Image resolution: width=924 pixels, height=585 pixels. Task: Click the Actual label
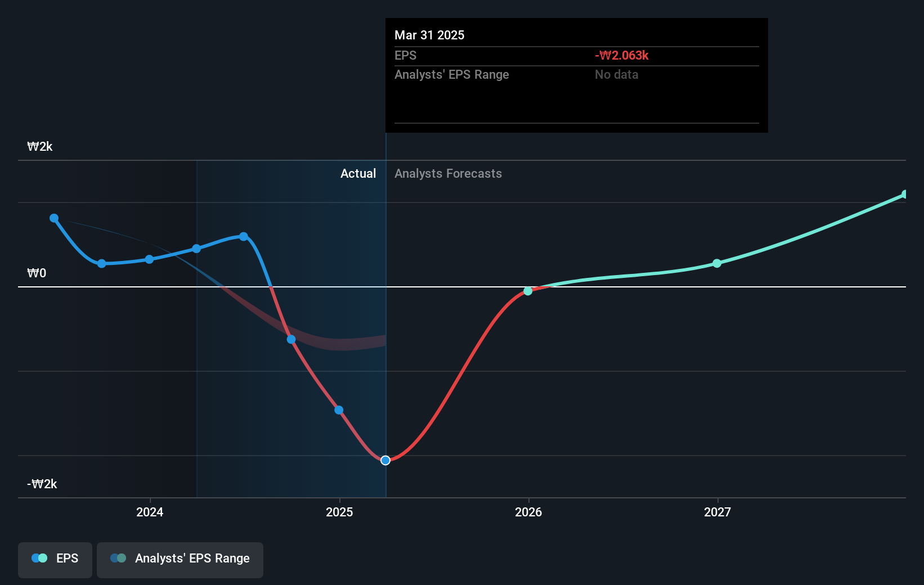pyautogui.click(x=358, y=173)
